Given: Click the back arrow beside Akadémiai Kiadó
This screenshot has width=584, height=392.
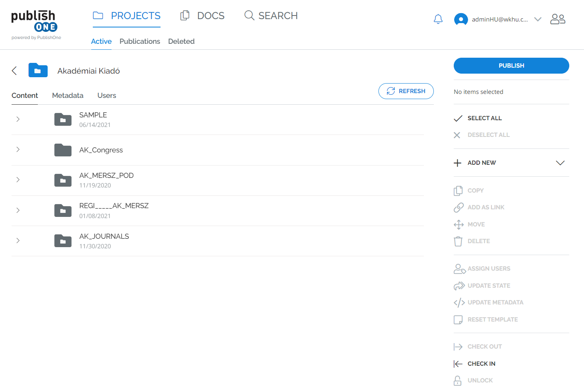Looking at the screenshot, I should [x=14, y=71].
